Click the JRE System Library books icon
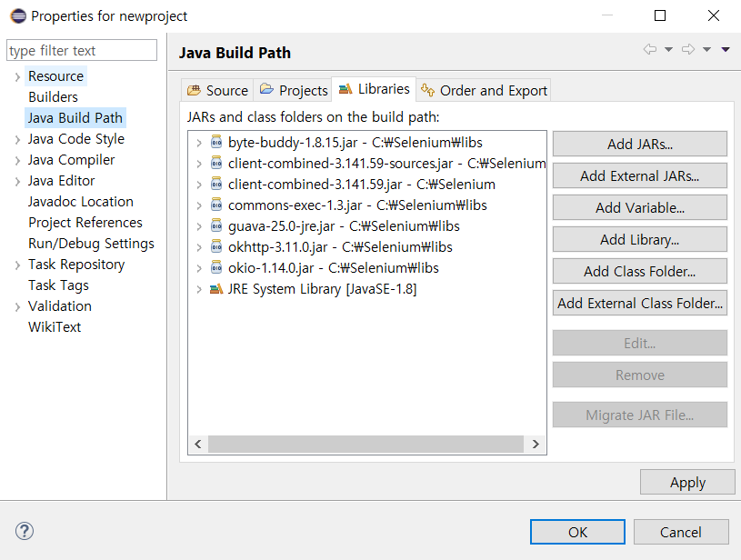 [216, 288]
